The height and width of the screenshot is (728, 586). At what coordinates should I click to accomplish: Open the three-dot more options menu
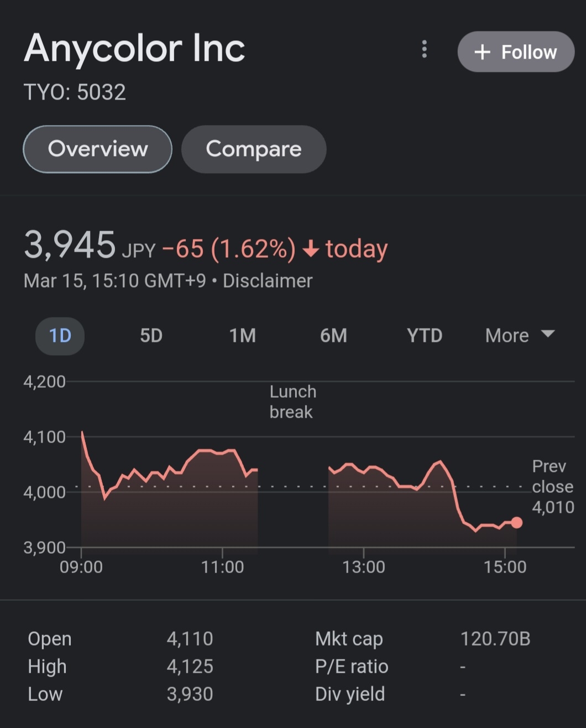[424, 49]
